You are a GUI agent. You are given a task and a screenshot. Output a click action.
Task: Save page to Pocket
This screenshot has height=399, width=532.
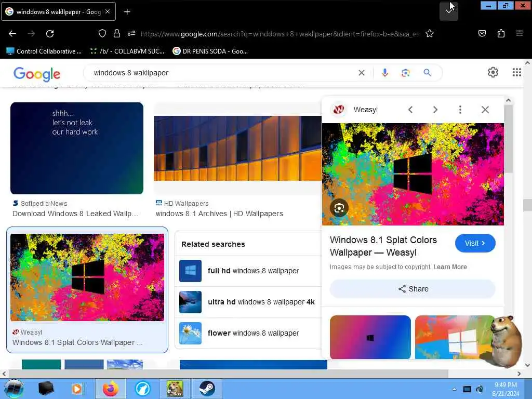482,33
